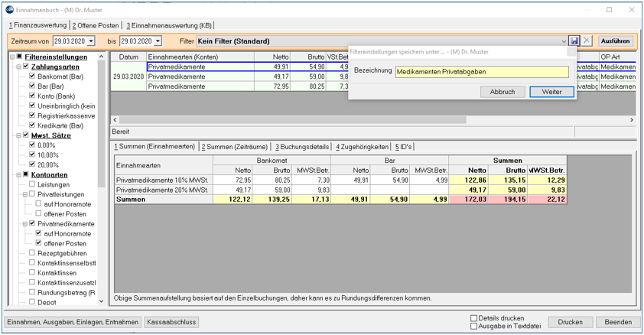
Task: Click the save filter floppy disk icon
Action: (x=574, y=41)
